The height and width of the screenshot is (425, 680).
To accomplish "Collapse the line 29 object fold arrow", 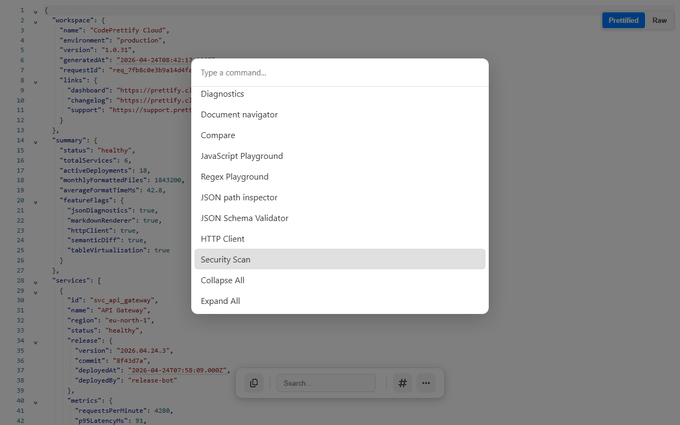I will pos(36,292).
